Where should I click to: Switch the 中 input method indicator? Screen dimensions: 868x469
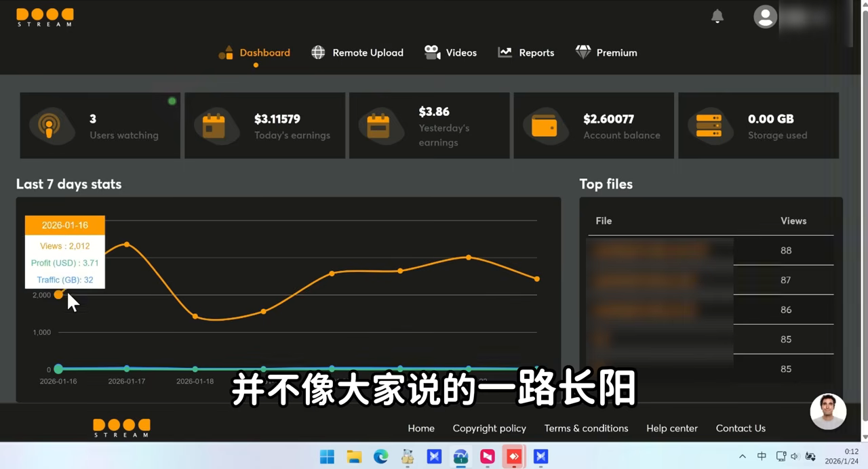click(x=762, y=457)
